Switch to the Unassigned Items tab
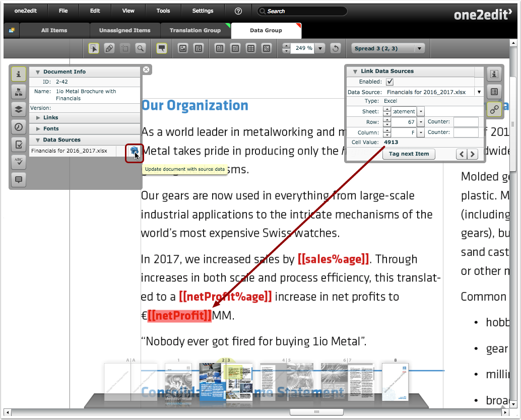The height and width of the screenshot is (420, 521). [x=124, y=30]
